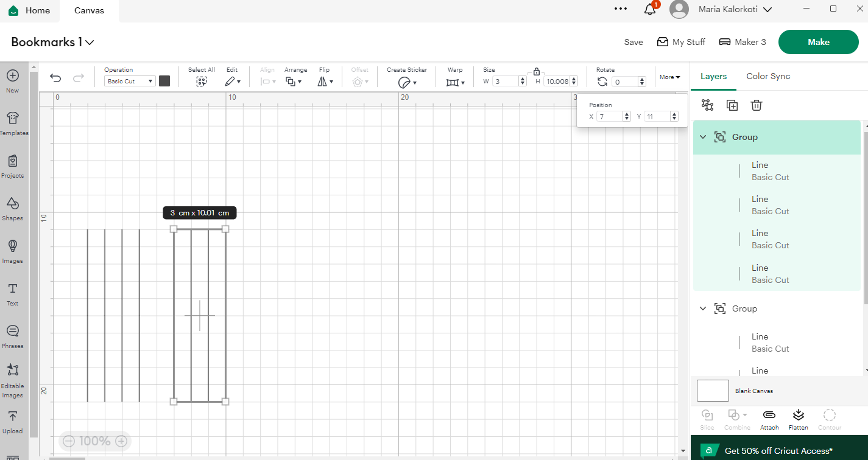This screenshot has width=868, height=460.
Task: Collapse the second Group layer
Action: (x=703, y=309)
